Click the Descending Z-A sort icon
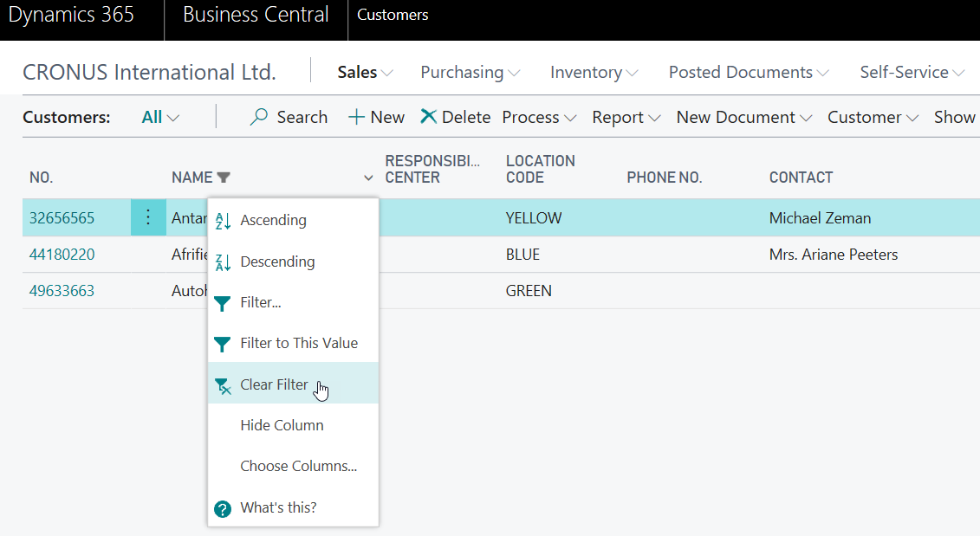The image size is (980, 536). tap(223, 262)
